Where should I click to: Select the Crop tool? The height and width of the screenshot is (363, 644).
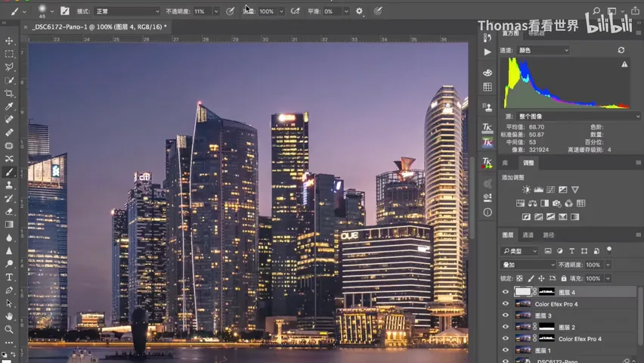pyautogui.click(x=8, y=93)
